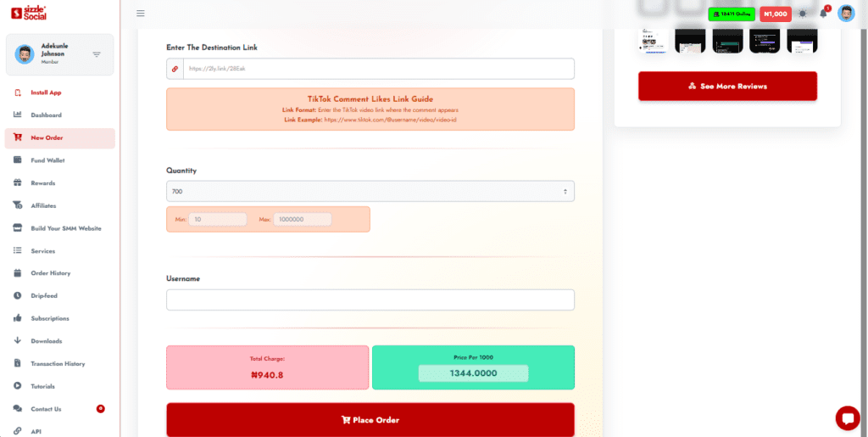The width and height of the screenshot is (868, 437).
Task: Click the Drip-feed clock icon
Action: [x=18, y=296]
